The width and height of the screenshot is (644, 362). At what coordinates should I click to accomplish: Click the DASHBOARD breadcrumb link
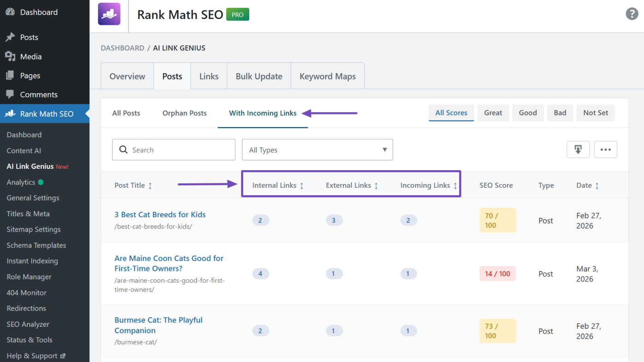(122, 48)
